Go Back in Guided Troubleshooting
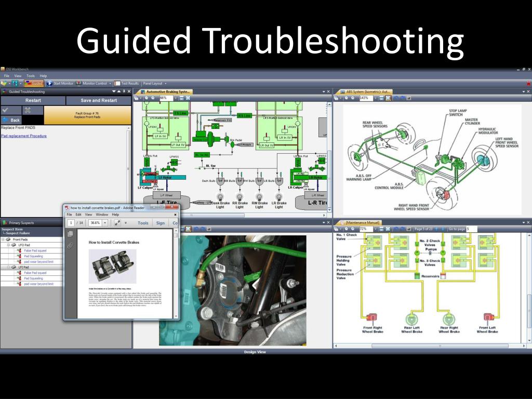Viewport: 532px width, 399px height. coord(11,120)
